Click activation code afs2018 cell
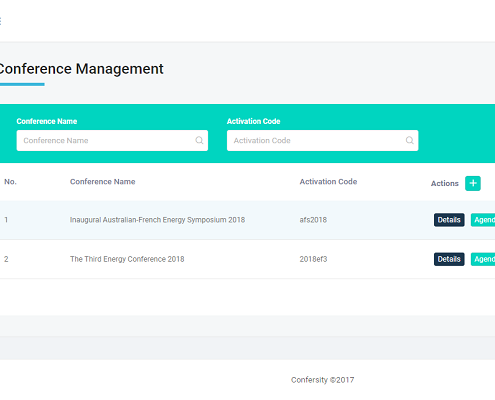Image resolution: width=495 pixels, height=400 pixels. click(x=313, y=220)
